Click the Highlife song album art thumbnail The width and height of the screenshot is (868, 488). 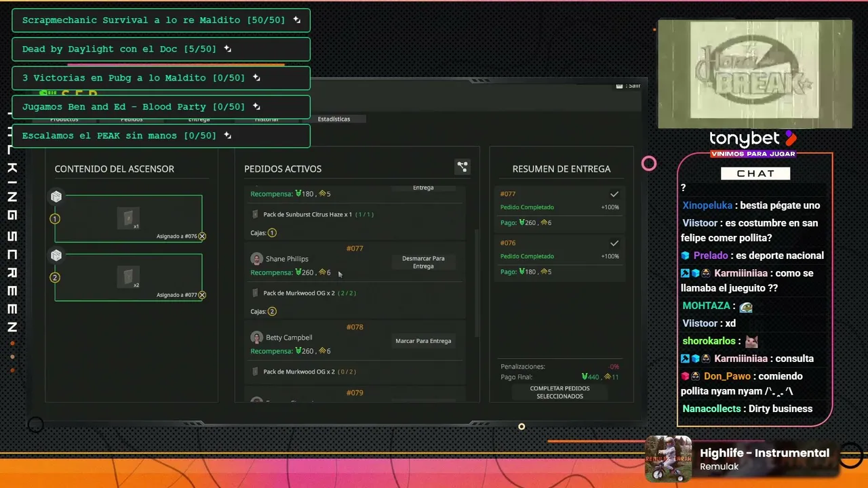click(669, 459)
